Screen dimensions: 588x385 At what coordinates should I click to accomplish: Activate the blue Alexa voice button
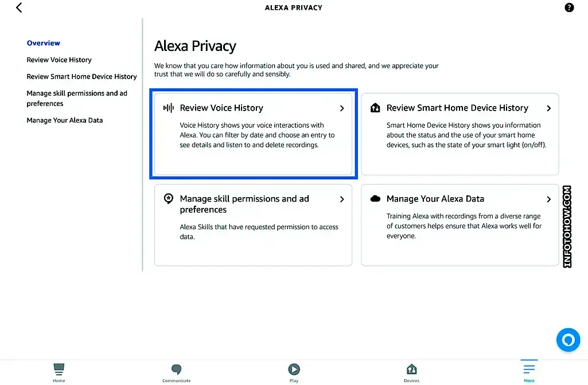[x=568, y=340]
